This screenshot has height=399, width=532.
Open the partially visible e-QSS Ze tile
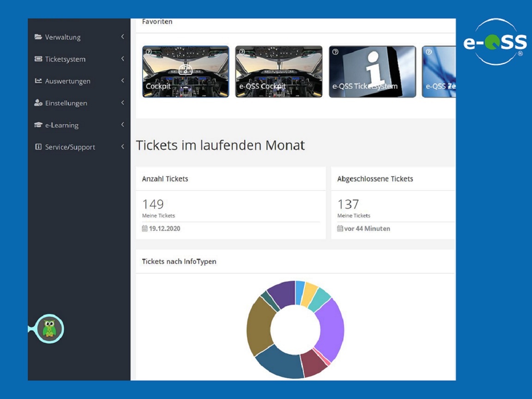(439, 72)
